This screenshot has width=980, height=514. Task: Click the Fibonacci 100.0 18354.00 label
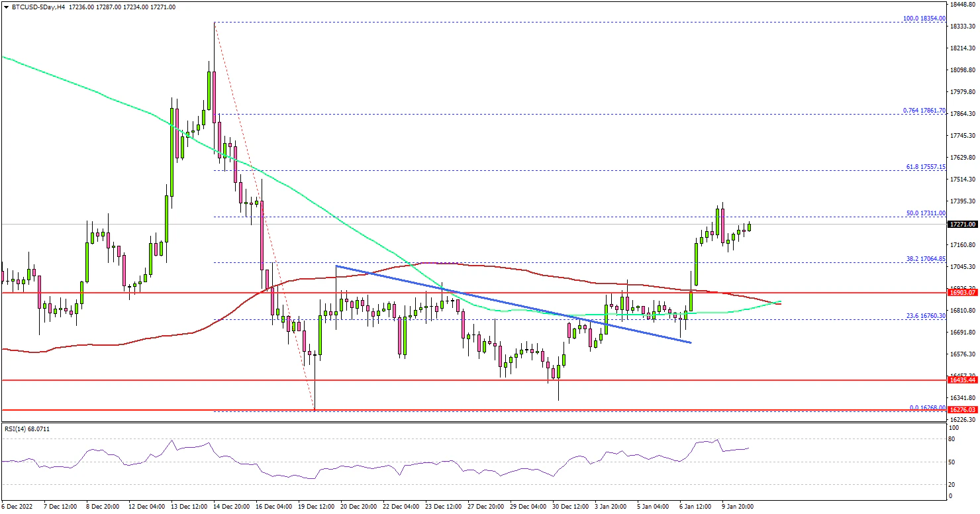point(924,19)
